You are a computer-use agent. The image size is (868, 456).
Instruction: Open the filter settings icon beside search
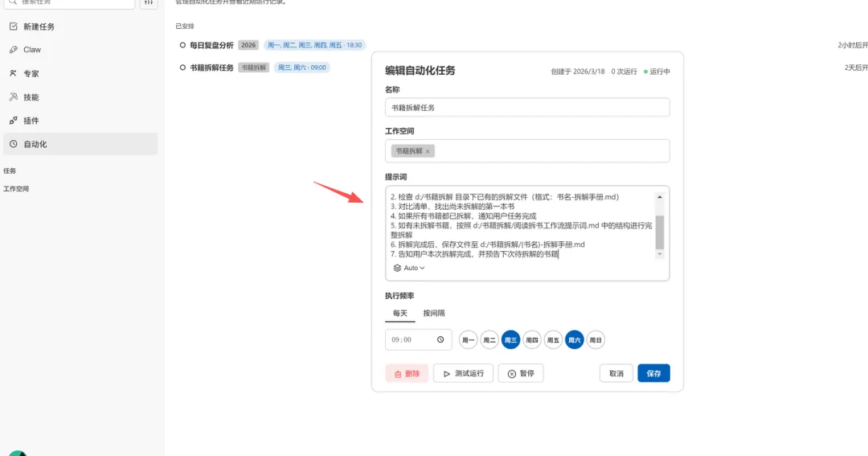[149, 2]
